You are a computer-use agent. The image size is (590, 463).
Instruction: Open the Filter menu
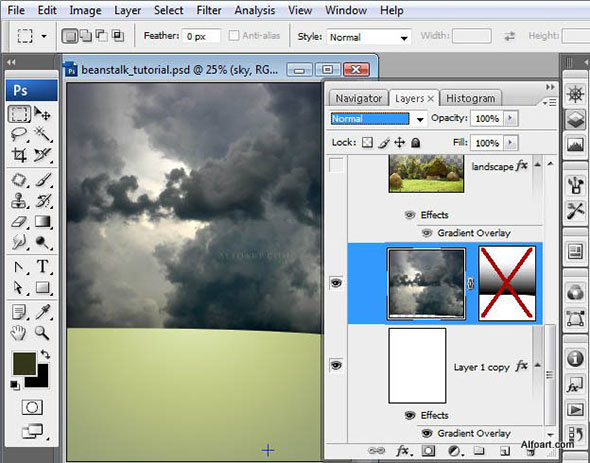pos(209,10)
